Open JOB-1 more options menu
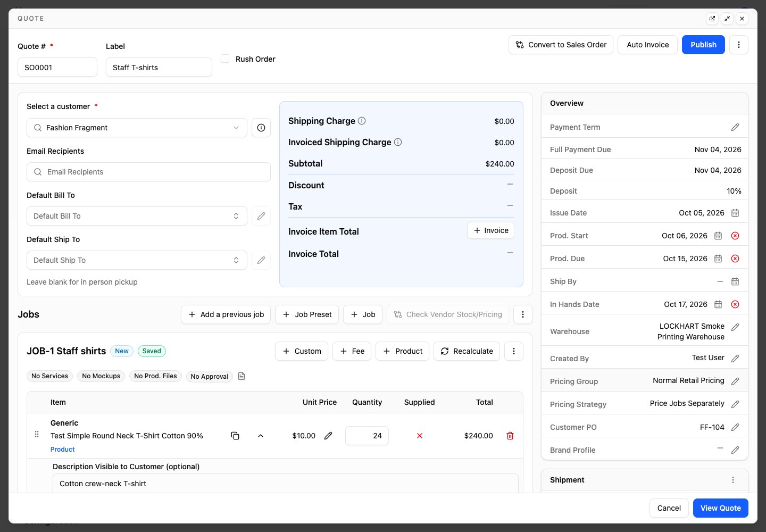Image resolution: width=766 pixels, height=532 pixels. (514, 351)
